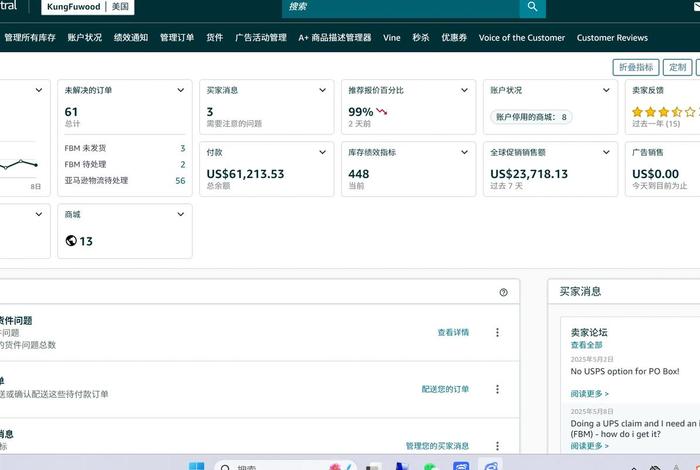The height and width of the screenshot is (470, 700).
Task: Expand chevron on the line-chart card
Action: [39, 90]
